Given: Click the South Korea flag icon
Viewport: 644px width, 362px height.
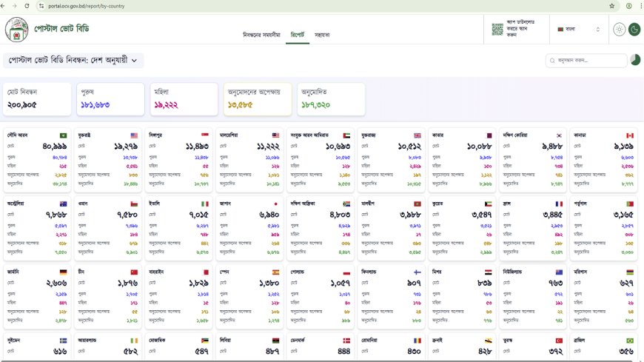Looking at the screenshot, I should [x=559, y=135].
